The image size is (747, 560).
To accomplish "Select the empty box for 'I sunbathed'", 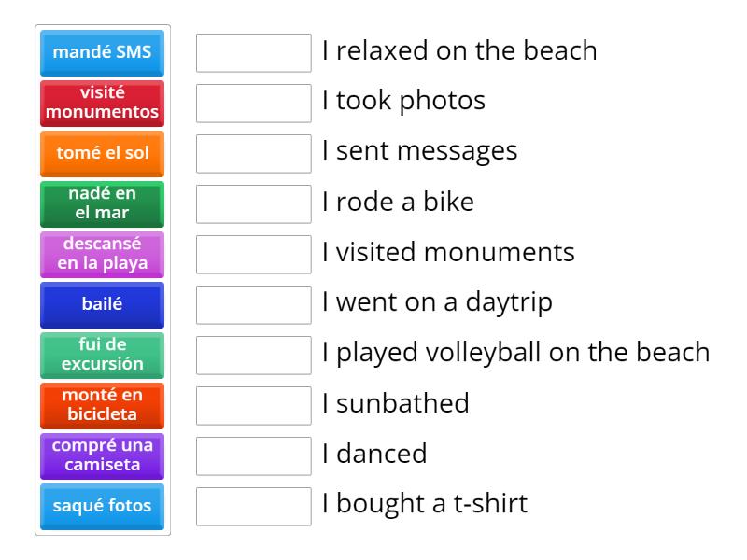I will 254,406.
